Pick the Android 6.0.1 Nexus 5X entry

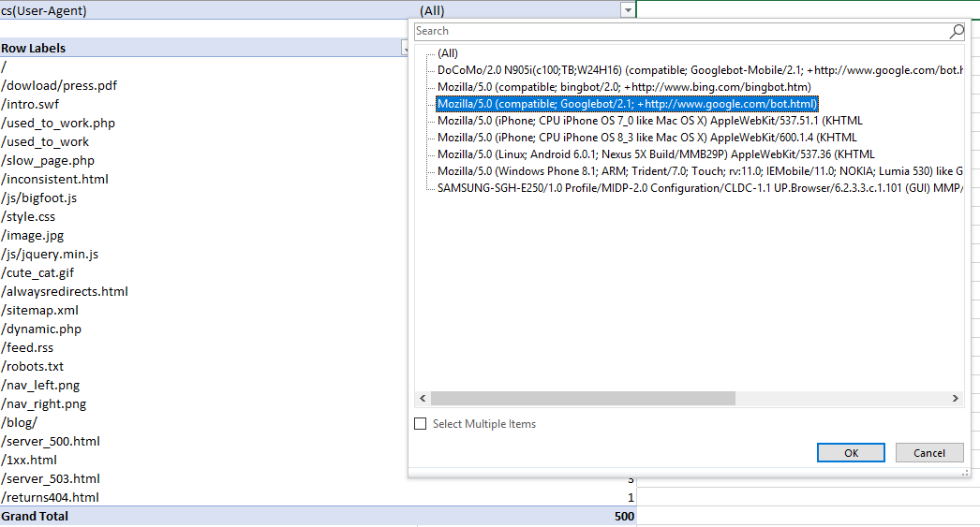(656, 154)
